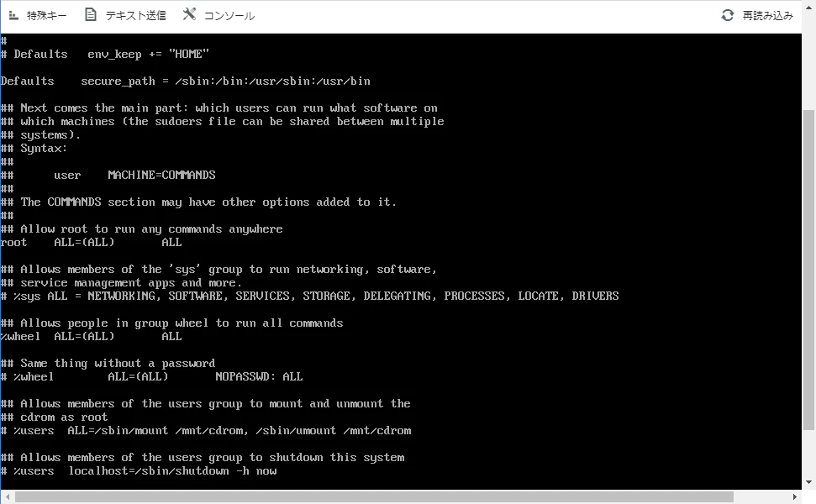Click the '# %users ALL=/sbin/mount /mnt/cdrom' line

click(x=206, y=431)
